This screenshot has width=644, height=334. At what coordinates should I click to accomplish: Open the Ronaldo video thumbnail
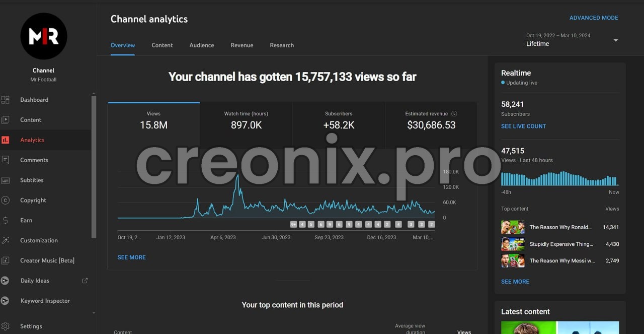512,227
